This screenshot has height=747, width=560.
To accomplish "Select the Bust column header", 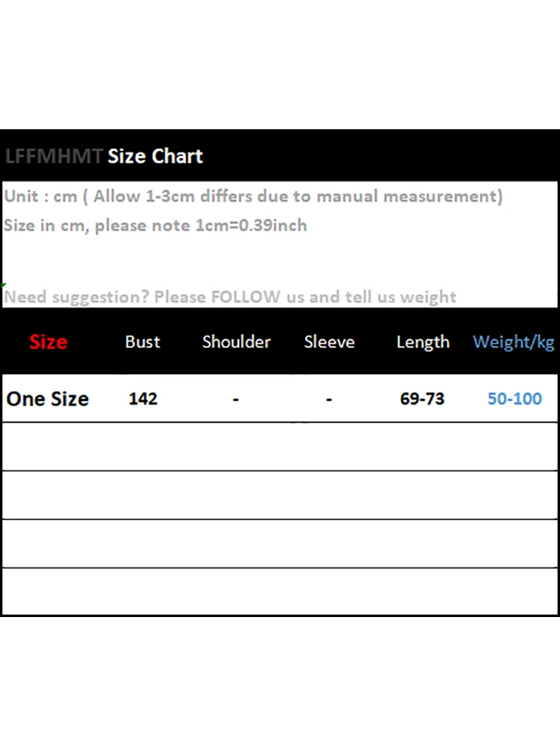I will [x=143, y=342].
